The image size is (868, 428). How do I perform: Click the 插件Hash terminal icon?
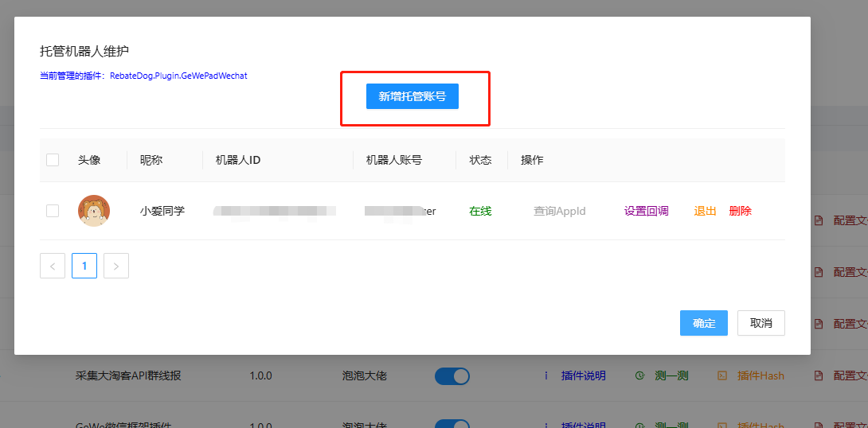tap(722, 375)
